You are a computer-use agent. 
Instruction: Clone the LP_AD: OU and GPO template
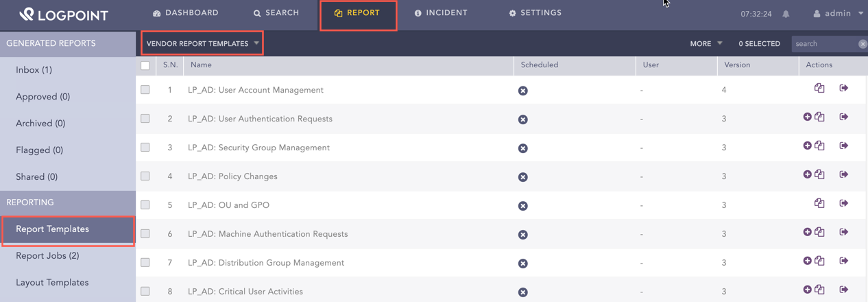(x=819, y=203)
